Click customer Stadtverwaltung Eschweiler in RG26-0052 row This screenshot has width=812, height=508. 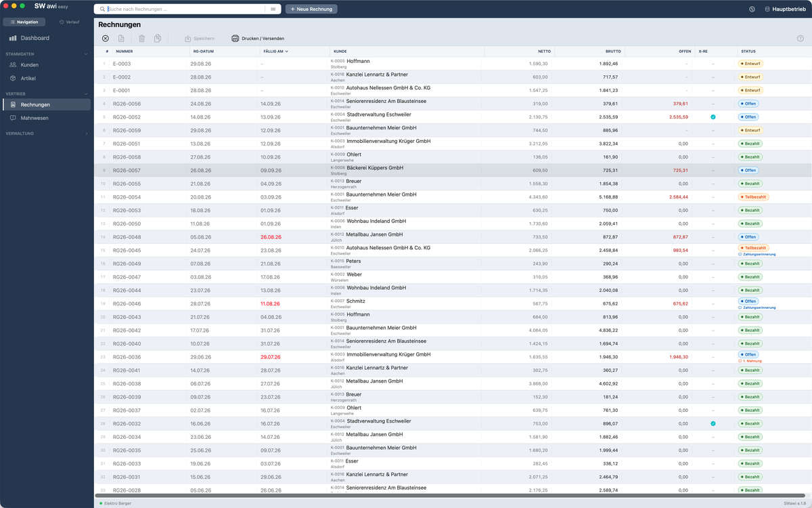[379, 114]
